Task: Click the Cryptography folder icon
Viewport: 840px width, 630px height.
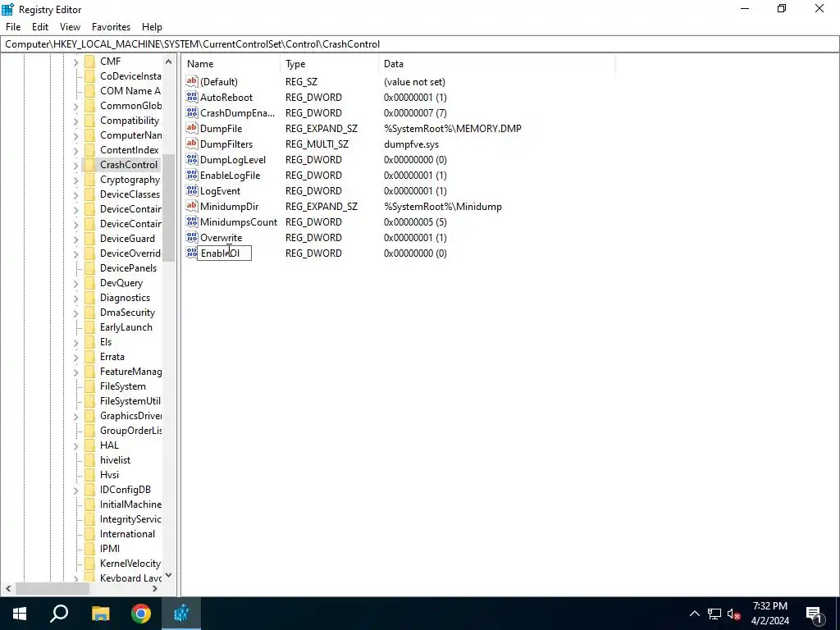Action: pyautogui.click(x=90, y=180)
